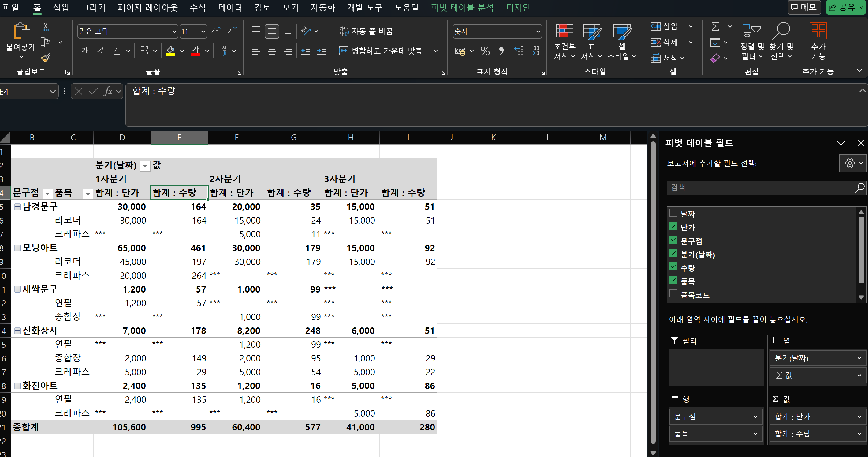
Task: Check the 날짜 field checkbox
Action: point(673,213)
